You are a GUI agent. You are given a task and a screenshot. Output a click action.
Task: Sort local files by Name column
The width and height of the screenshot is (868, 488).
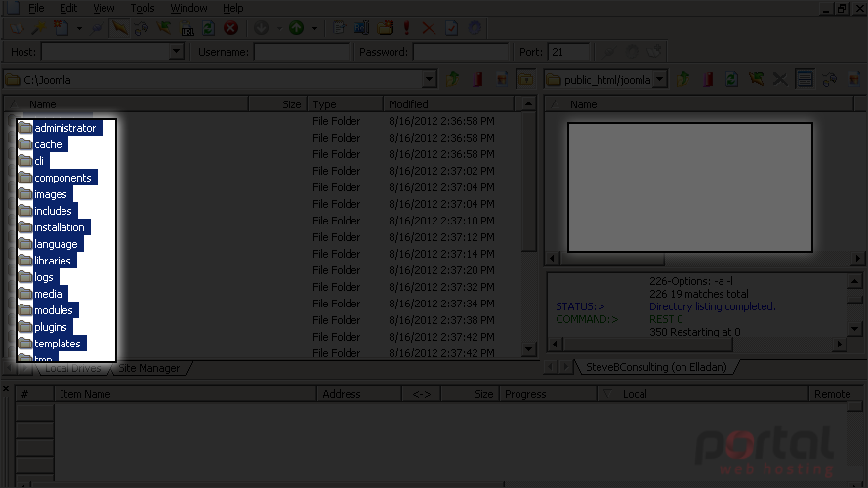tap(126, 104)
